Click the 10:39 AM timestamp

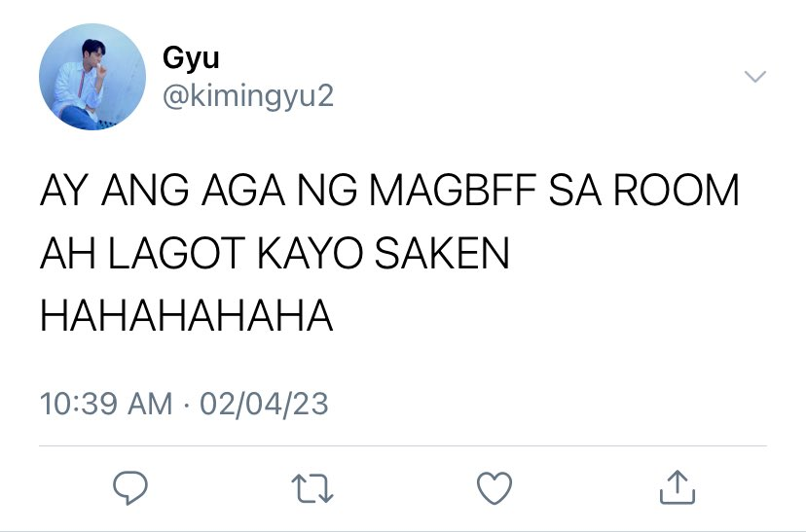point(106,404)
